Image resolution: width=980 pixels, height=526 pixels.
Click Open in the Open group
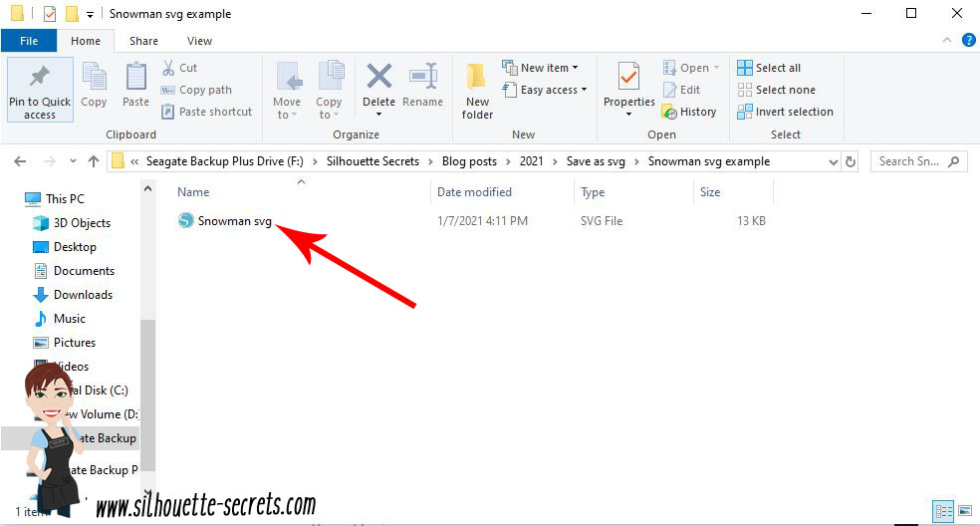tap(691, 68)
